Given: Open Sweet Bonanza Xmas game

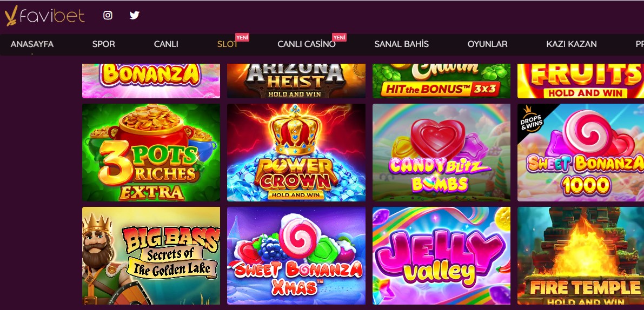Looking at the screenshot, I should point(296,256).
